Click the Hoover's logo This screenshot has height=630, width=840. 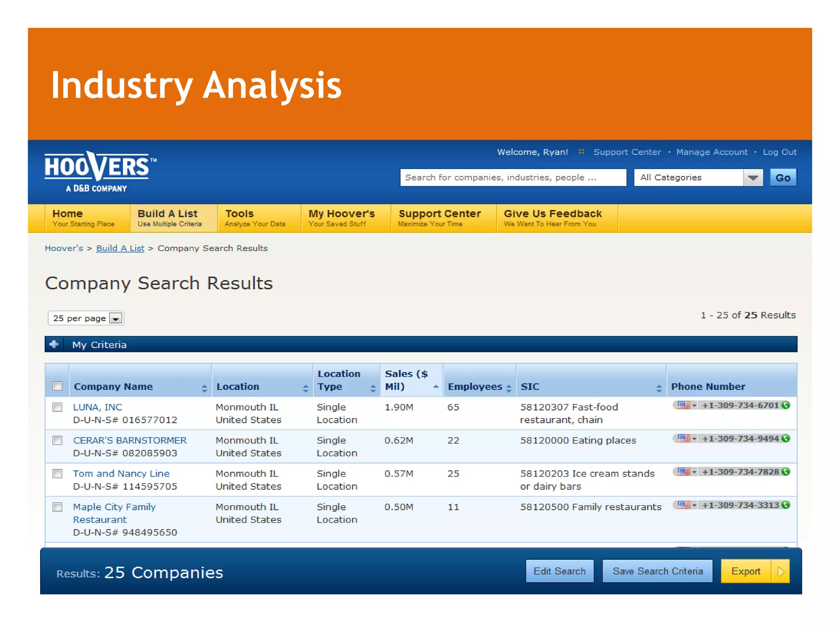[100, 172]
